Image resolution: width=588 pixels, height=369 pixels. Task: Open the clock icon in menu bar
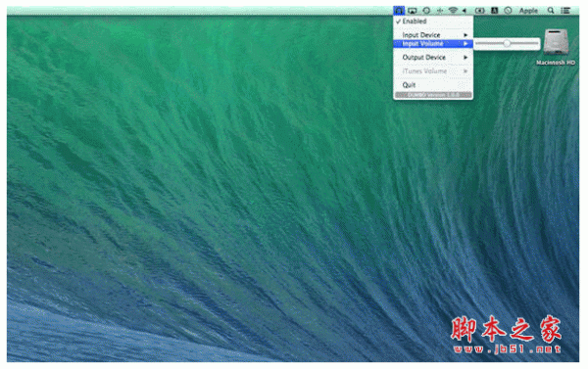tap(508, 11)
